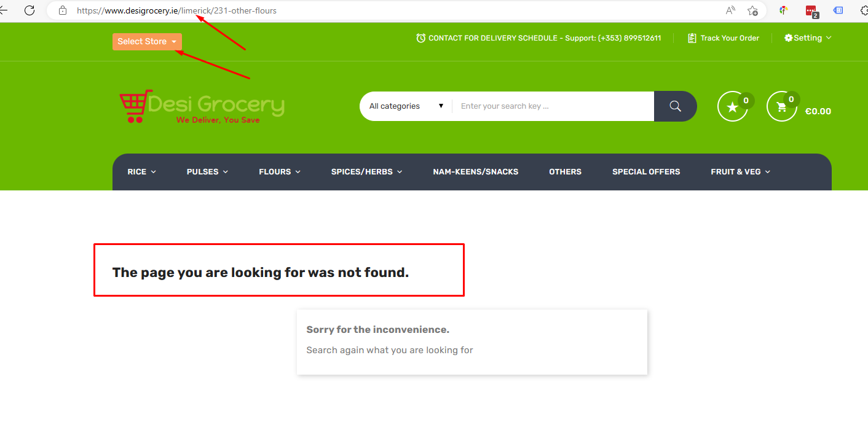Click the magnifier search button
This screenshot has width=868, height=441.
[675, 106]
